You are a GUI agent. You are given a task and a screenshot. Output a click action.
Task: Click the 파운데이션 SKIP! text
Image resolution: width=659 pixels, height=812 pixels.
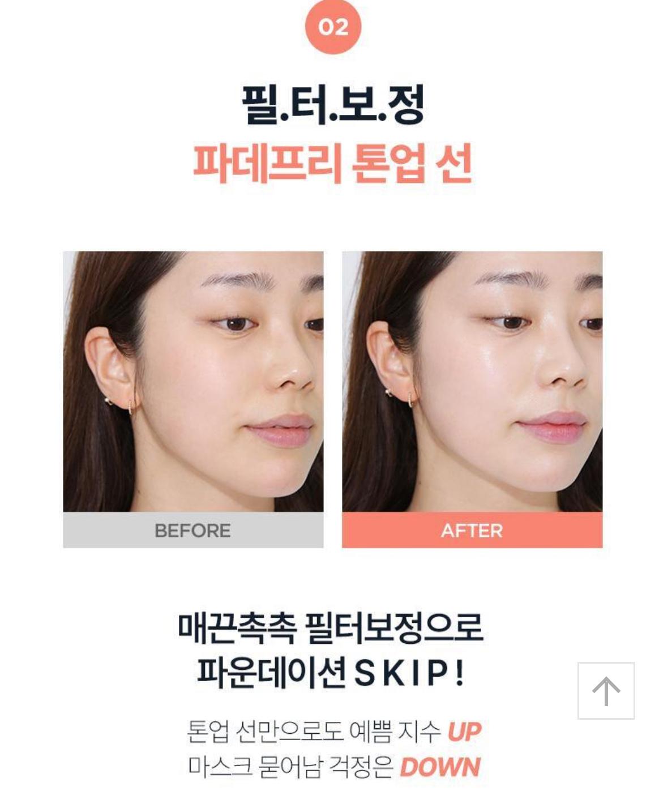coord(331,672)
